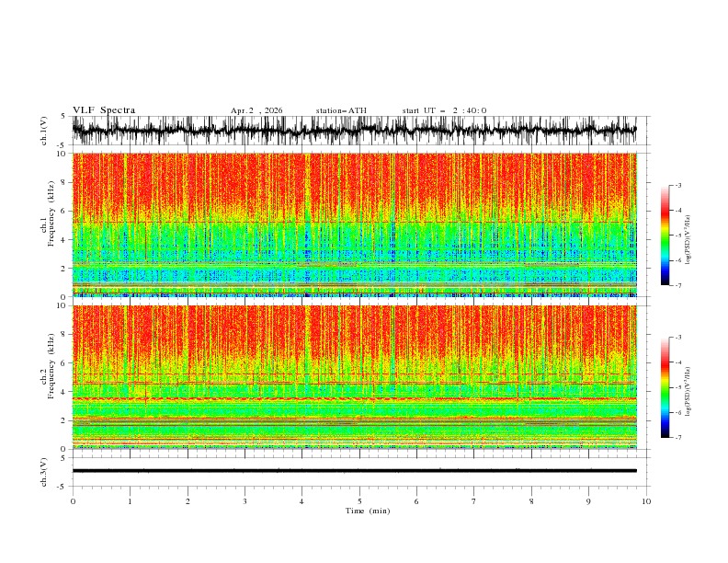Click time axis tick label "2"
The width and height of the screenshot is (728, 563).
pos(188,501)
